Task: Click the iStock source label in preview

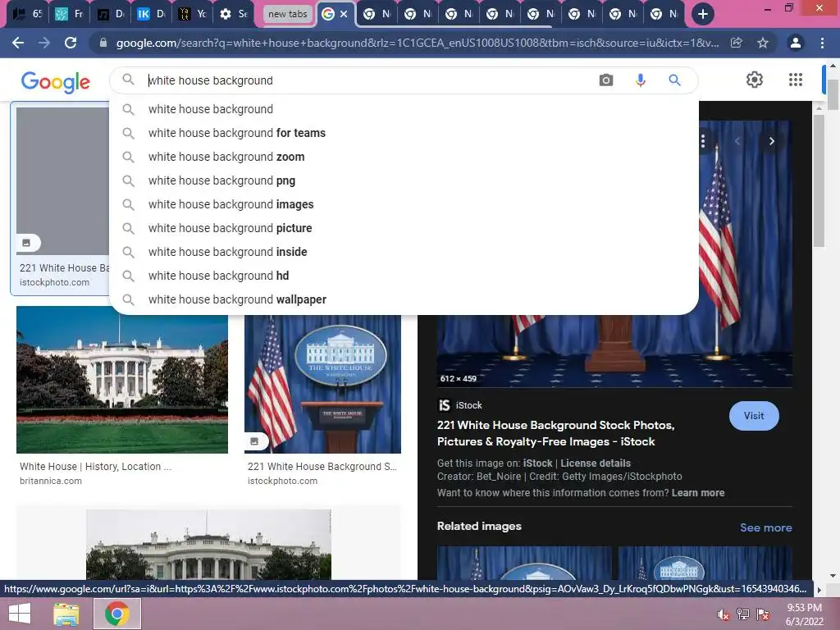Action: coord(468,405)
